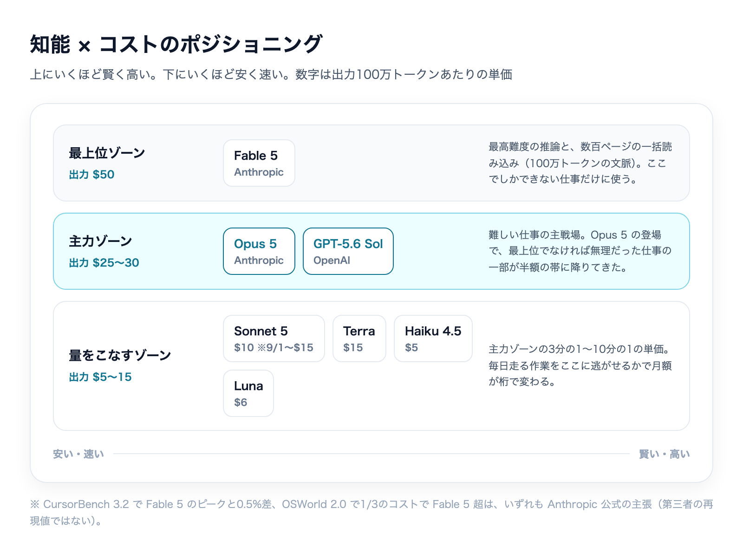Click the 主力ゾーン heading
This screenshot has height=560, width=743.
tap(101, 241)
